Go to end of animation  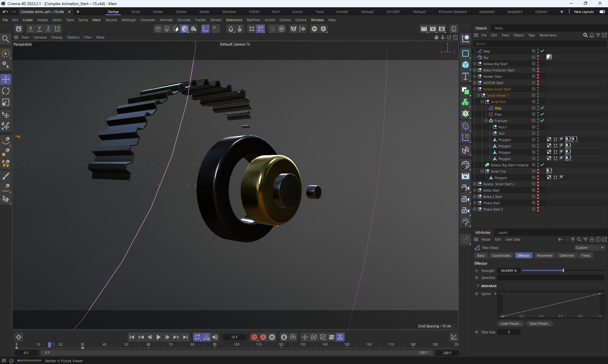186,337
